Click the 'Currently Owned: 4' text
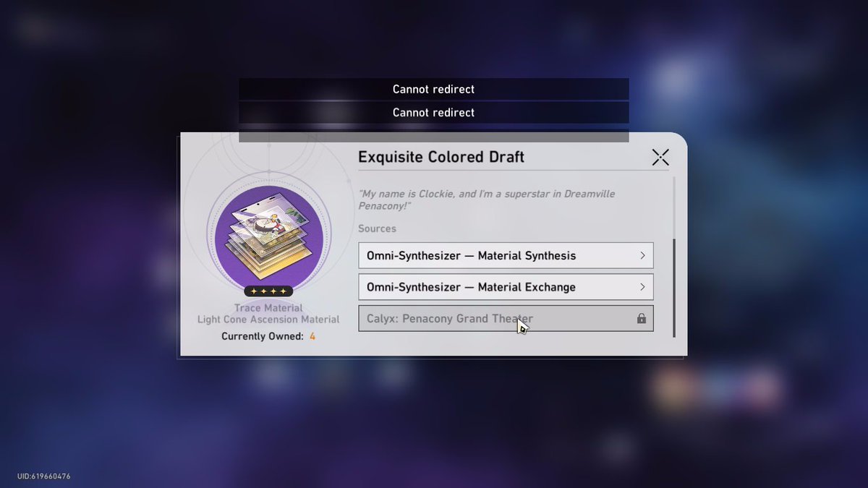This screenshot has height=488, width=868. pyautogui.click(x=268, y=336)
